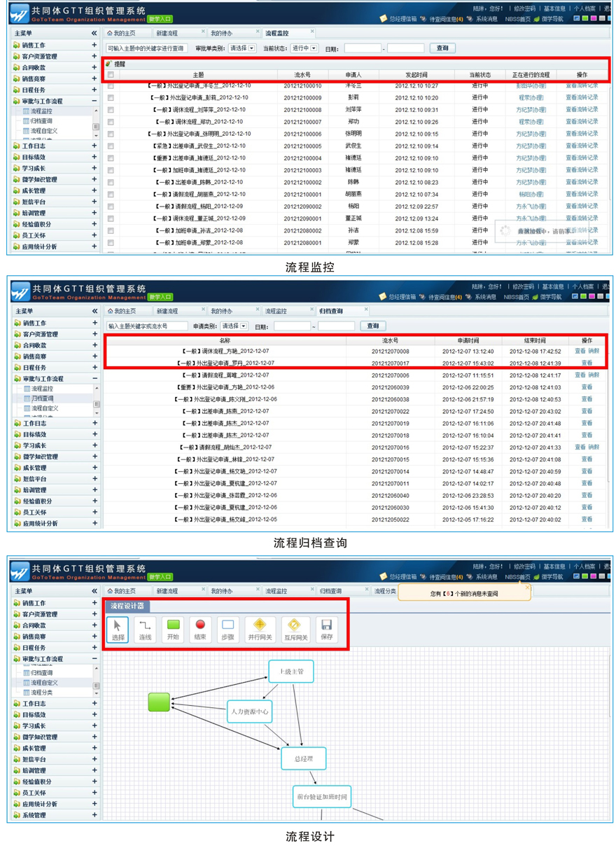Choose the red 结束 node tool
Viewport: 616px width, 848px height.
click(200, 629)
